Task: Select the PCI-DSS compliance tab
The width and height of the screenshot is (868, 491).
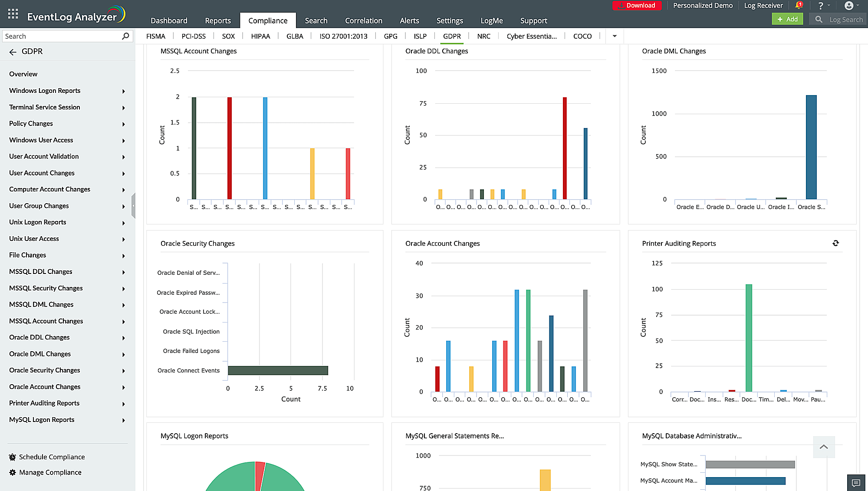Action: click(194, 36)
